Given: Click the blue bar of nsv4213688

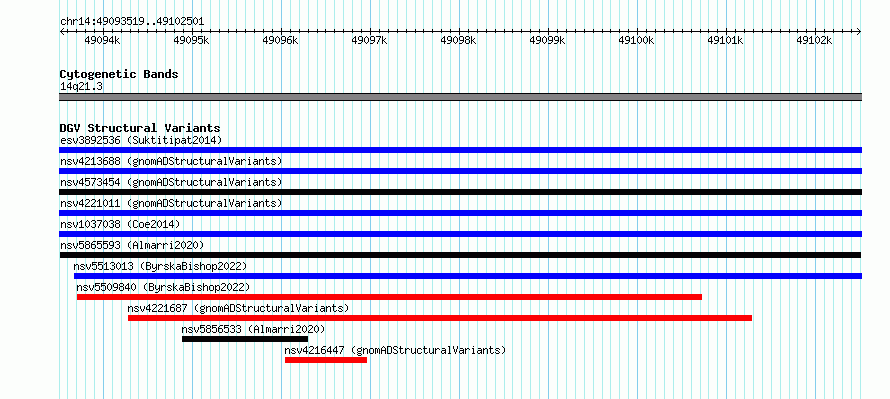Looking at the screenshot, I should coord(460,171).
